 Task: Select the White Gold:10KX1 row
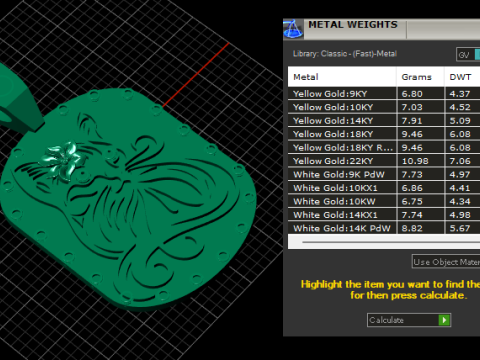384,188
